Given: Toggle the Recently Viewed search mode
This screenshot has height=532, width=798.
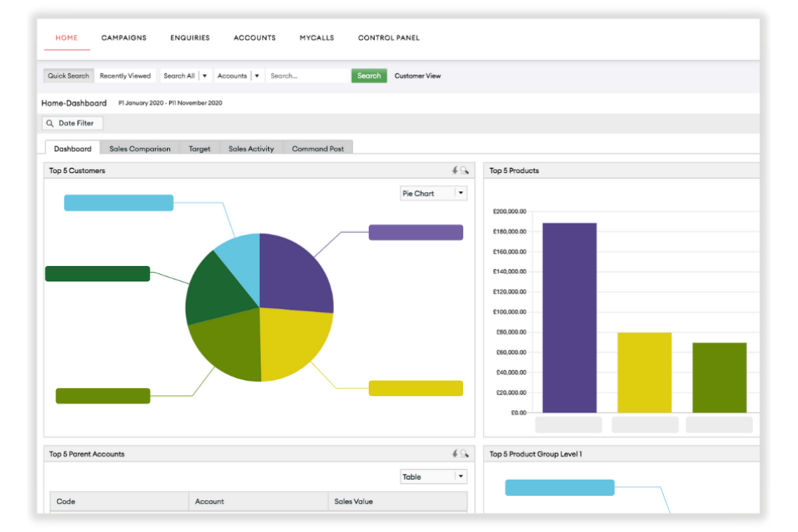Looking at the screenshot, I should coord(125,76).
